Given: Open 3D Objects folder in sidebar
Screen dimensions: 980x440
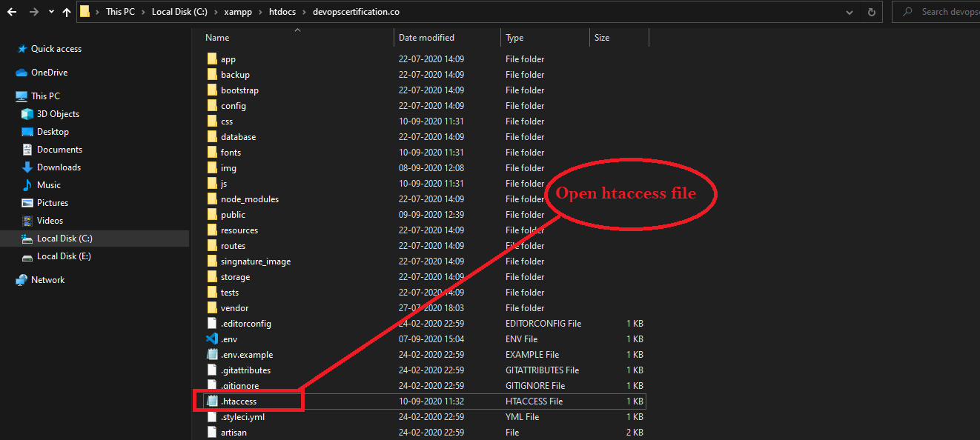Looking at the screenshot, I should (x=58, y=114).
